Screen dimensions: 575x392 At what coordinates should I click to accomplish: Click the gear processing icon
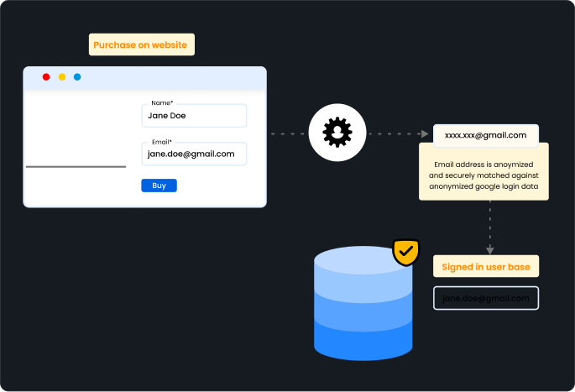(337, 133)
